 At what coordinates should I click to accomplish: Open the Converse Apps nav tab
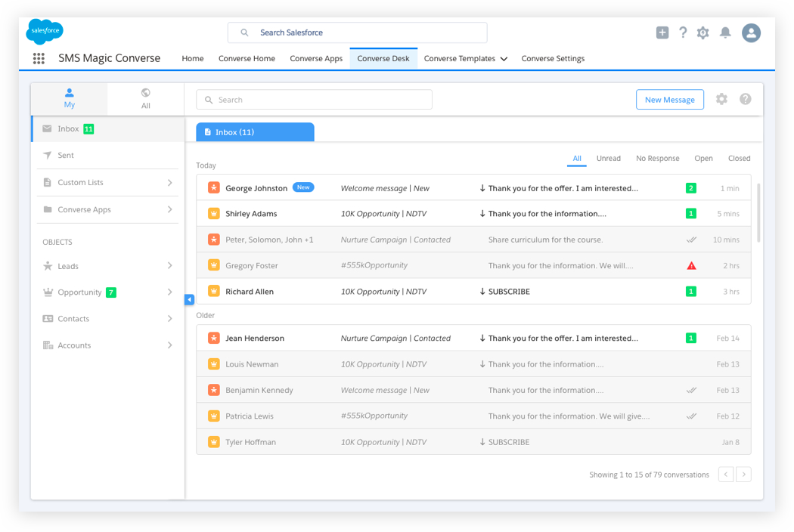point(316,58)
